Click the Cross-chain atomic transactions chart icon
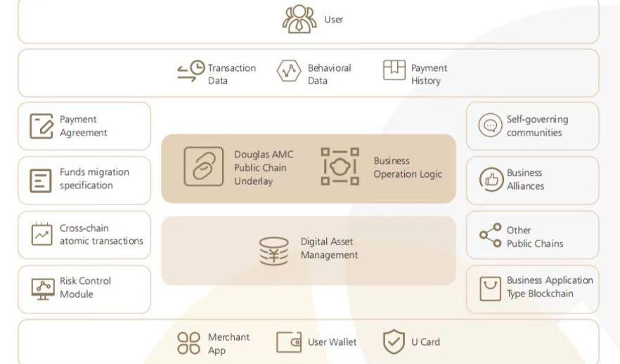 (x=42, y=235)
